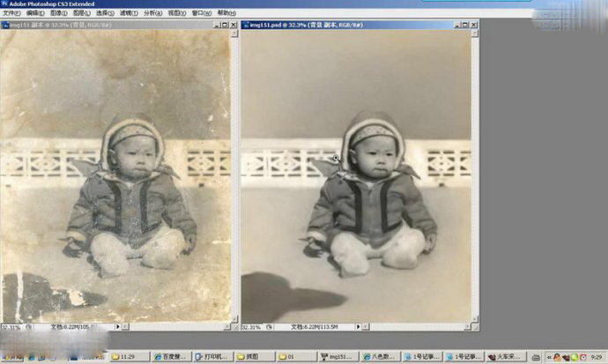Viewport: 608px width, 364px height.
Task: Activate the img151.psd document title bar
Action: click(x=352, y=26)
